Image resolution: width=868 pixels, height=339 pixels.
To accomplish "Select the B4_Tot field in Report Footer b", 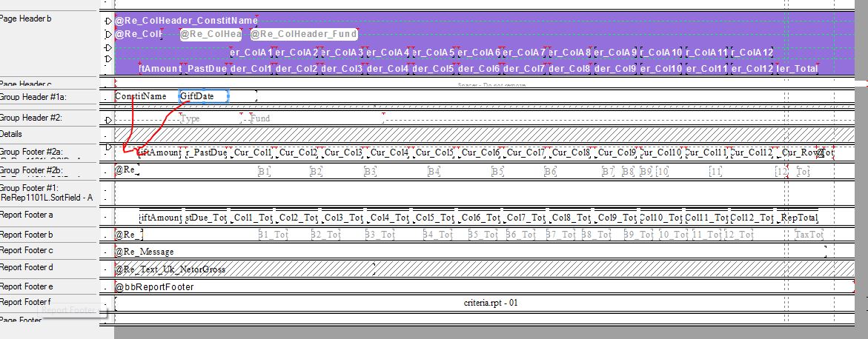I will [438, 235].
